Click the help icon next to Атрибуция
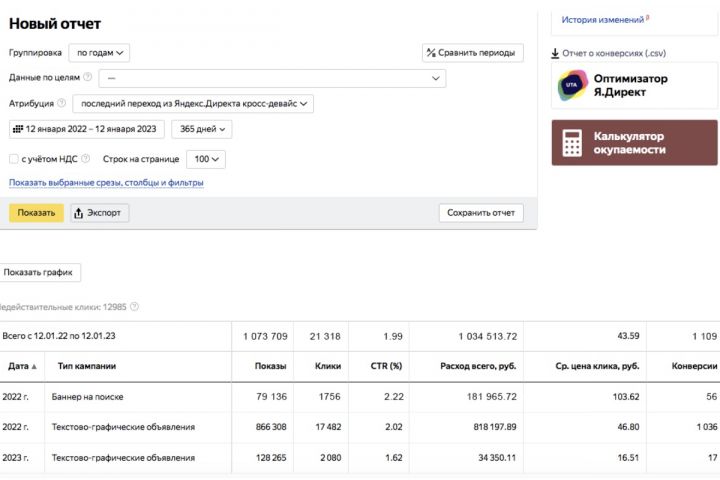 pos(62,103)
